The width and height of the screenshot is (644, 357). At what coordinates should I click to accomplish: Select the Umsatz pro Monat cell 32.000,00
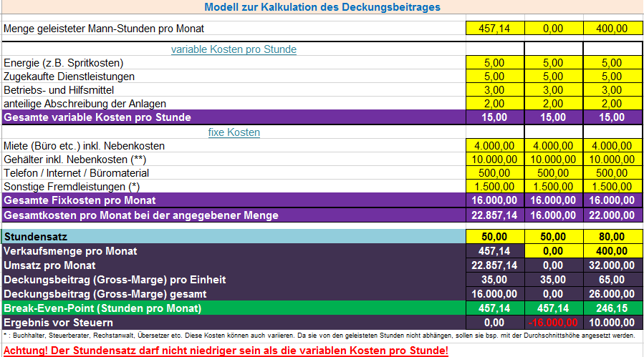[x=612, y=265]
